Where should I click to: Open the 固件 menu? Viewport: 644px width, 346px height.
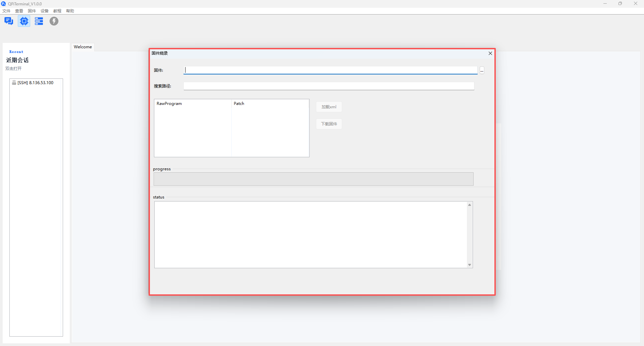32,11
